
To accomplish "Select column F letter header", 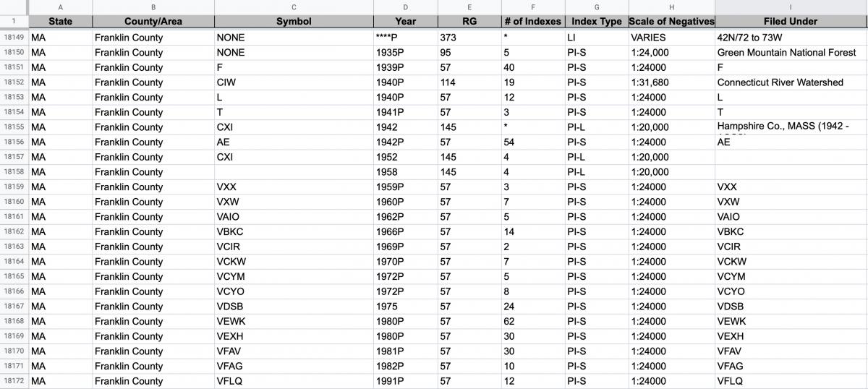I will click(x=532, y=7).
